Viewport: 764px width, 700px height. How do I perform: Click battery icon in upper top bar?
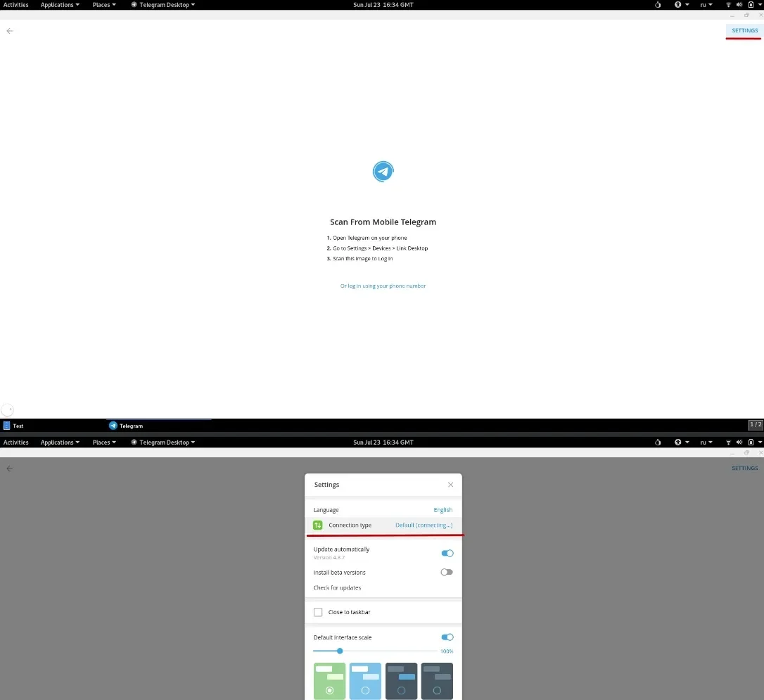[751, 5]
